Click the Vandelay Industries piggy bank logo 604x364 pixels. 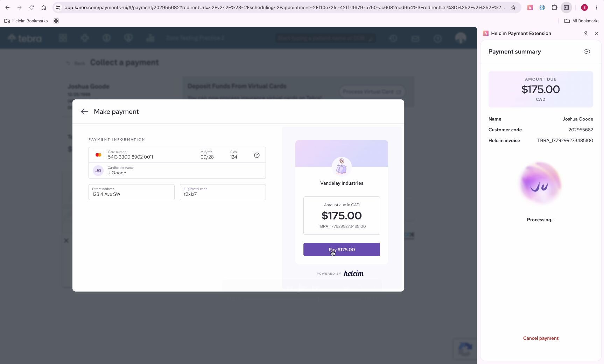point(342,167)
